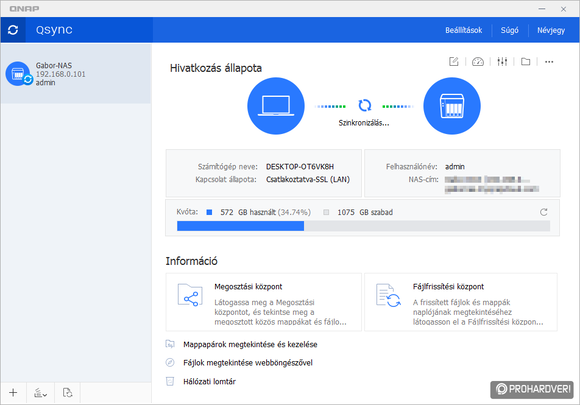The image size is (580, 405).
Task: Open Fájlok megtekintése webböngészővel
Action: pyautogui.click(x=248, y=363)
